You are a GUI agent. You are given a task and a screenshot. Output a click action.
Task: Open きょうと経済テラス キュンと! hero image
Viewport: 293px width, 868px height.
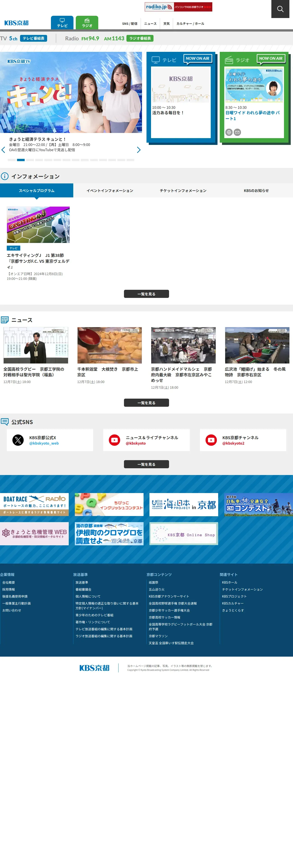(x=71, y=92)
